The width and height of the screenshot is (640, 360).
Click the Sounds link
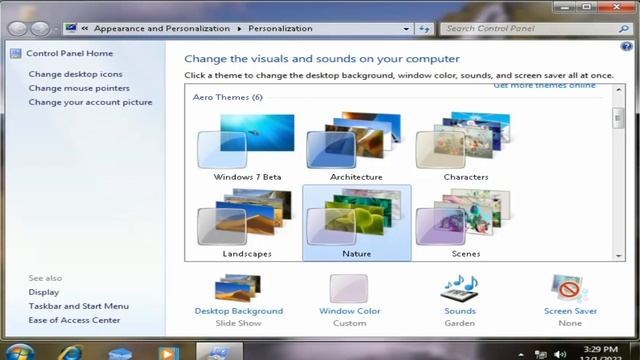click(x=460, y=311)
